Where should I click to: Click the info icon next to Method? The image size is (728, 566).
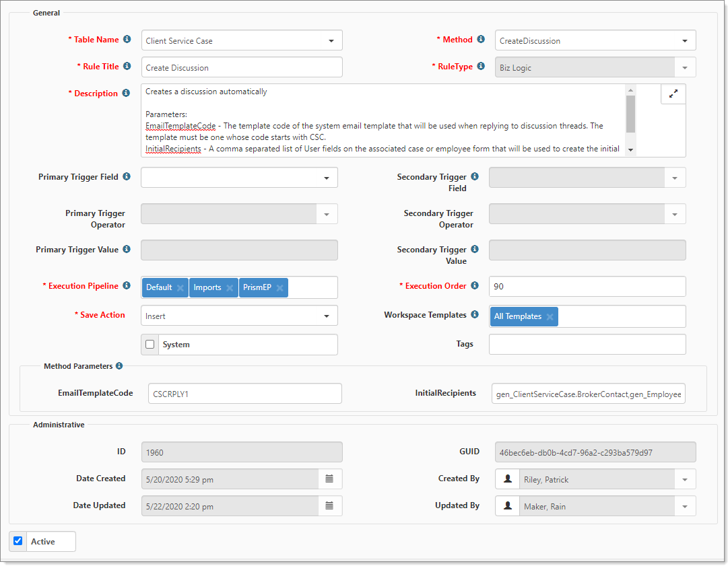click(481, 40)
